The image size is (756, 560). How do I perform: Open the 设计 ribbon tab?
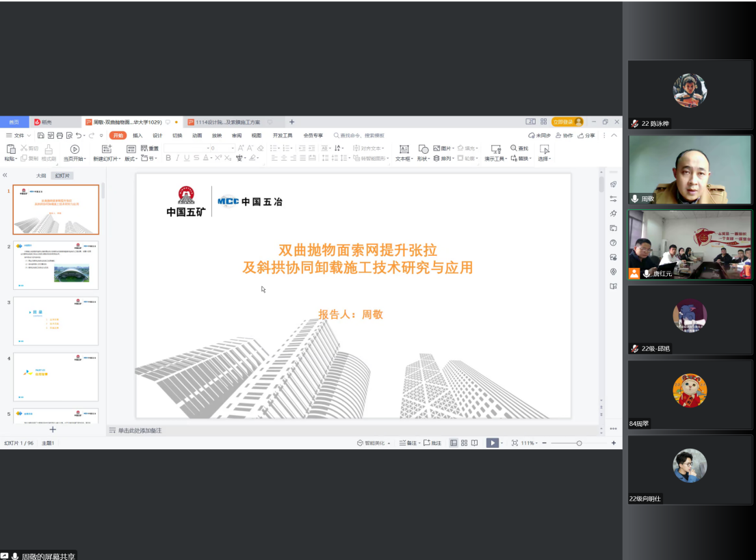click(157, 135)
